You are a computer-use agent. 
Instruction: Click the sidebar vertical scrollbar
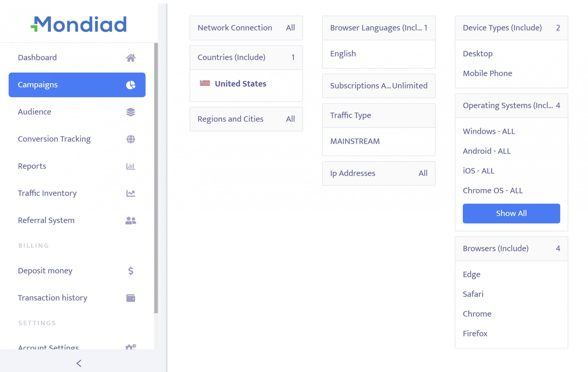coord(156,178)
